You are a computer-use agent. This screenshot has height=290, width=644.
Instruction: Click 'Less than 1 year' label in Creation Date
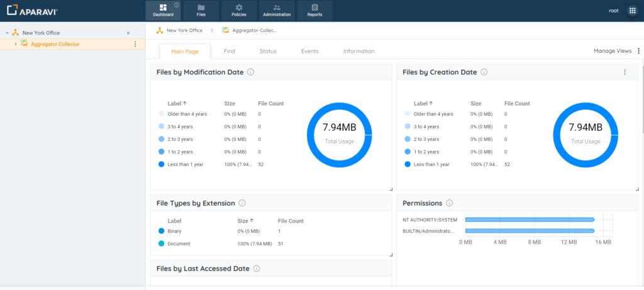(x=431, y=164)
